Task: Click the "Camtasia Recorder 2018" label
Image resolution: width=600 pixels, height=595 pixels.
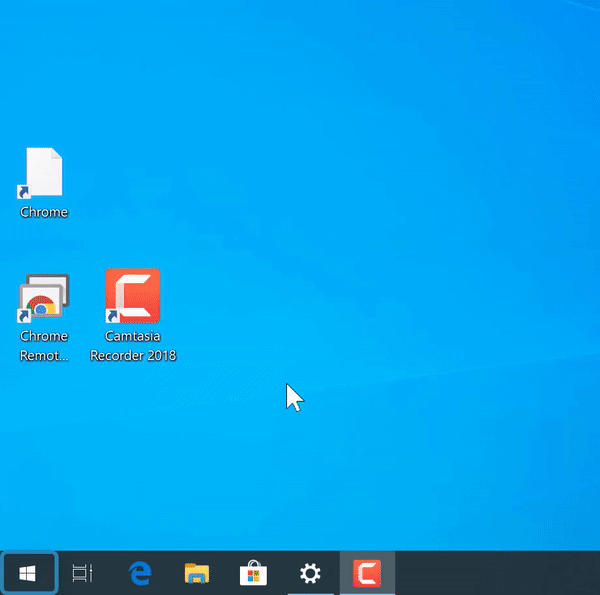Action: coord(133,346)
